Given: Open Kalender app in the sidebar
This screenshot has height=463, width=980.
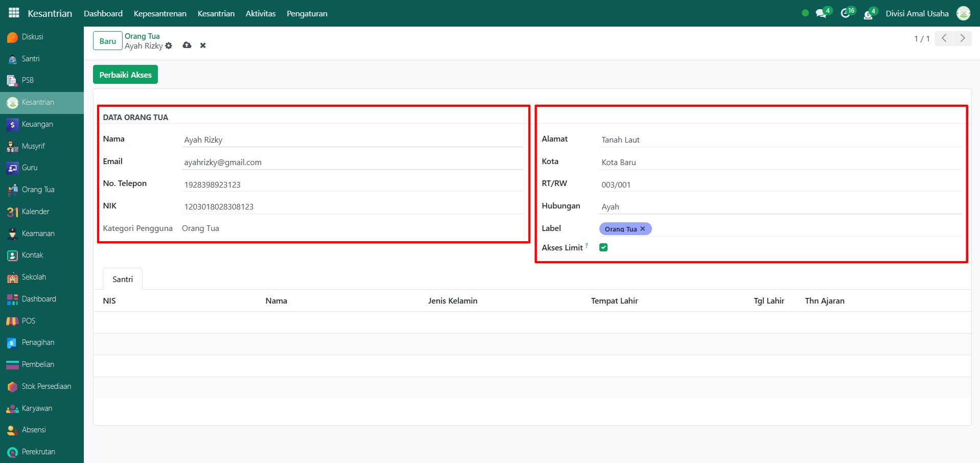Looking at the screenshot, I should coord(35,212).
